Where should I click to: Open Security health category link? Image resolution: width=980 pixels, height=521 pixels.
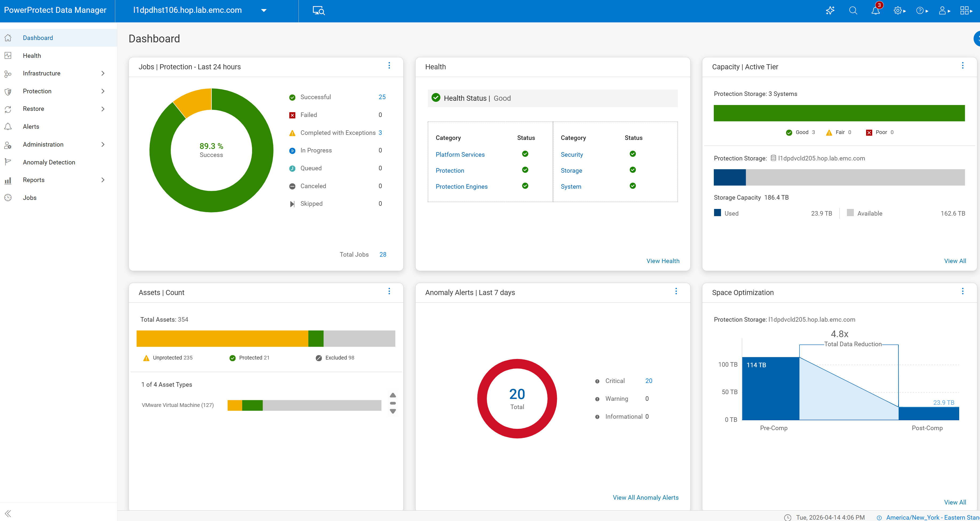pyautogui.click(x=571, y=155)
